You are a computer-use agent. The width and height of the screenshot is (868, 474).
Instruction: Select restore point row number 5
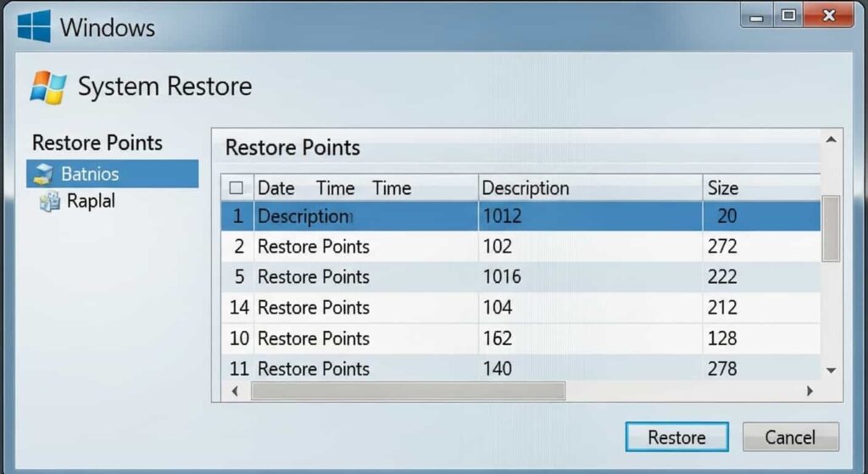coord(520,277)
